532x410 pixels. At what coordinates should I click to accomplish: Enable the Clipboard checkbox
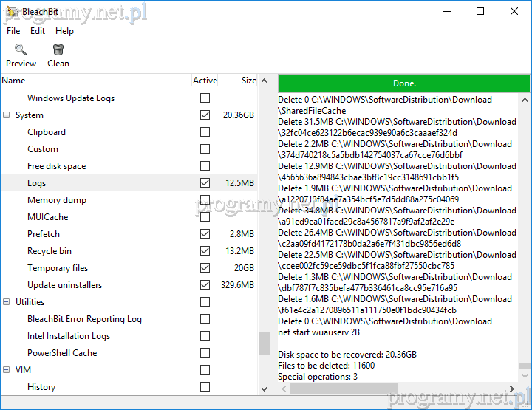(205, 132)
